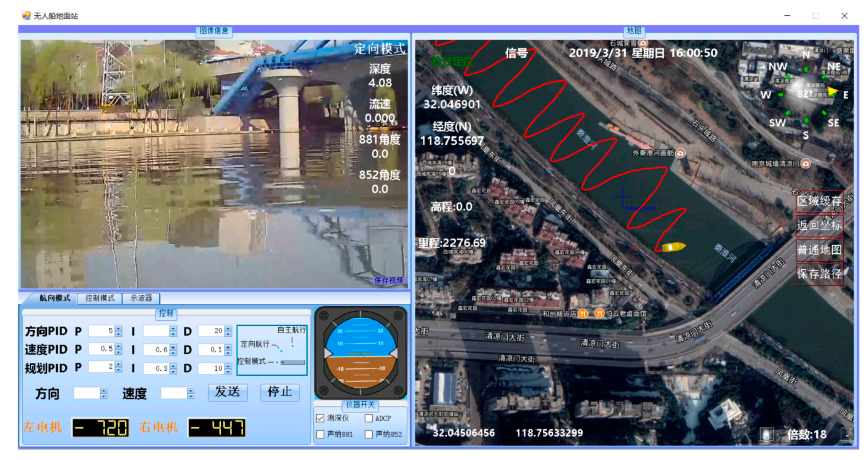Image resolution: width=868 pixels, height=460 pixels.
Task: Enable the ADCP instrument checkbox
Action: [x=369, y=418]
